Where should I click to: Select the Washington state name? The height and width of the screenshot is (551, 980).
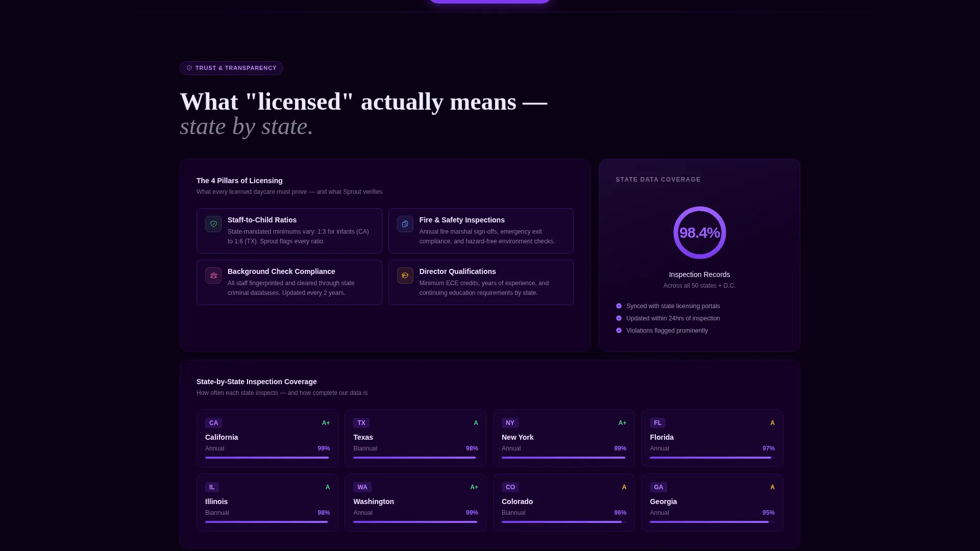[x=374, y=502]
